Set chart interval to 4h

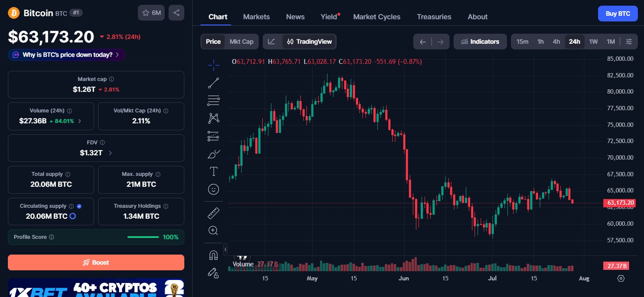pyautogui.click(x=556, y=42)
